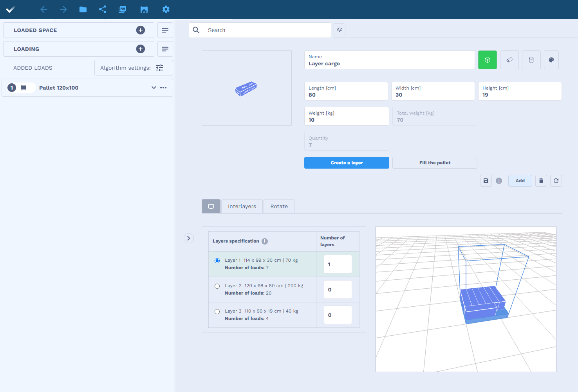Image resolution: width=578 pixels, height=392 pixels.
Task: Delete cargo using the trash icon
Action: (x=541, y=181)
